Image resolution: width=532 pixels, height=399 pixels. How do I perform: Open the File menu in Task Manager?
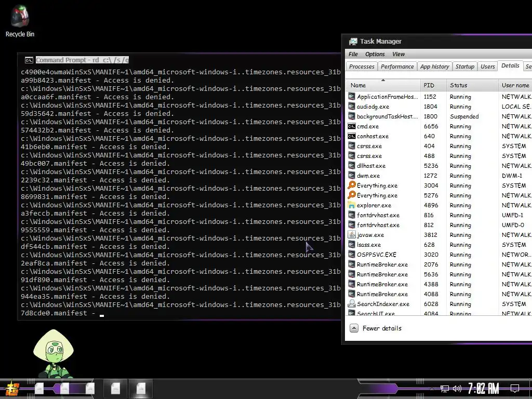click(x=353, y=54)
